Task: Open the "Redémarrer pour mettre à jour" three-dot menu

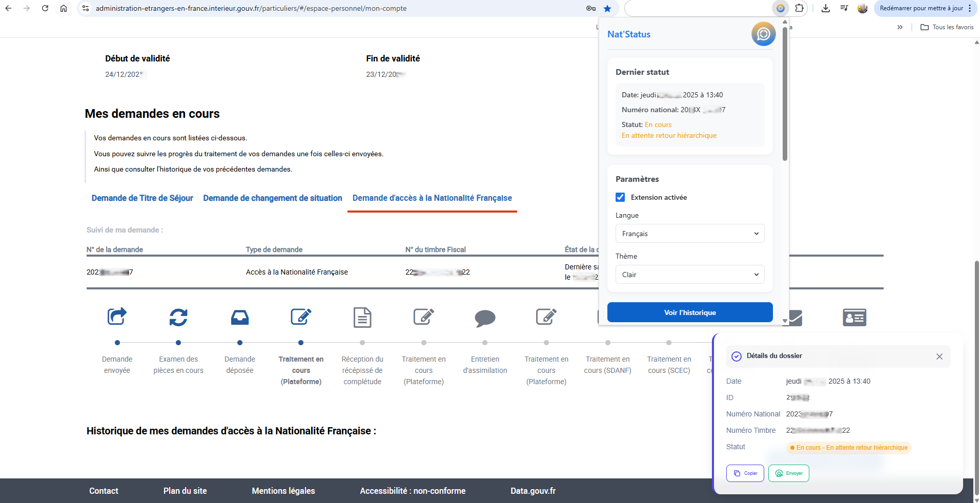Action: coord(970,8)
